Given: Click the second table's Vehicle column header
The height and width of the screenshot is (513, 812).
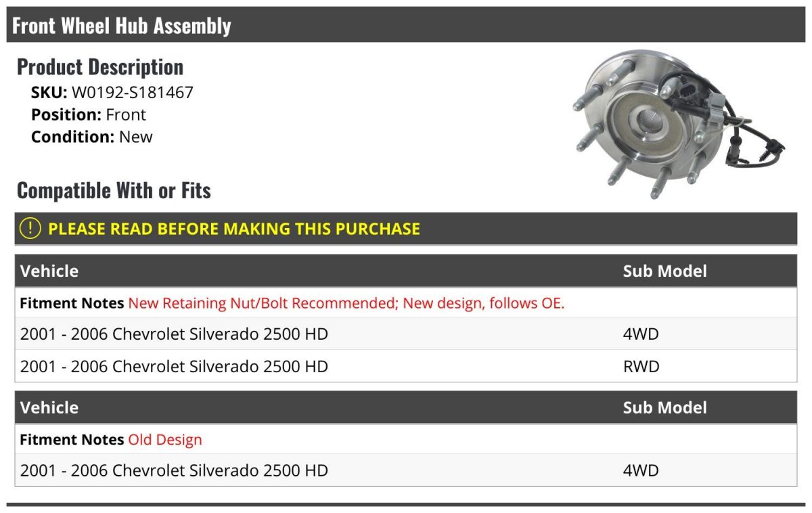Looking at the screenshot, I should [x=49, y=408].
